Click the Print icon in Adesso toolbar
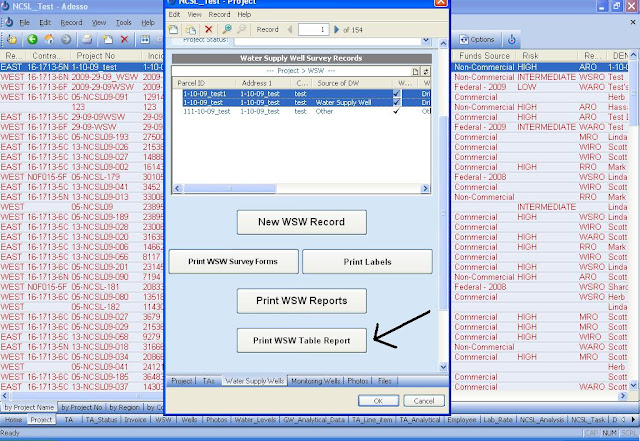 tap(87, 39)
